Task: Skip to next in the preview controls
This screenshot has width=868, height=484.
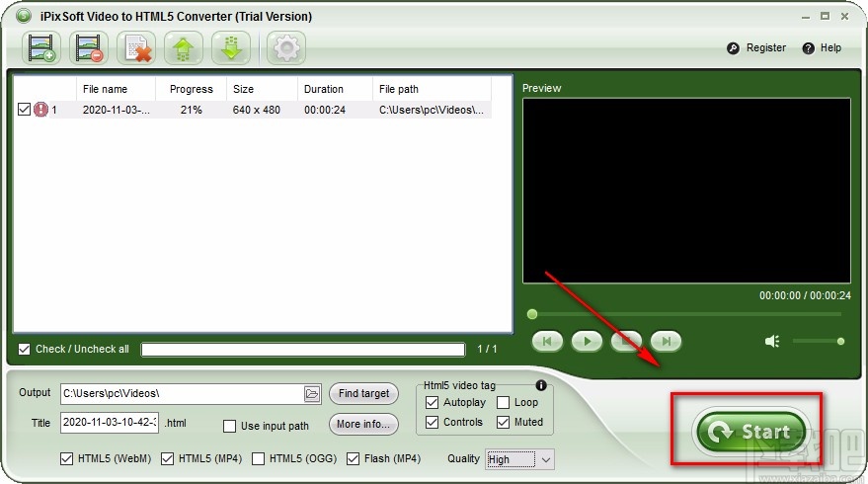Action: [666, 341]
